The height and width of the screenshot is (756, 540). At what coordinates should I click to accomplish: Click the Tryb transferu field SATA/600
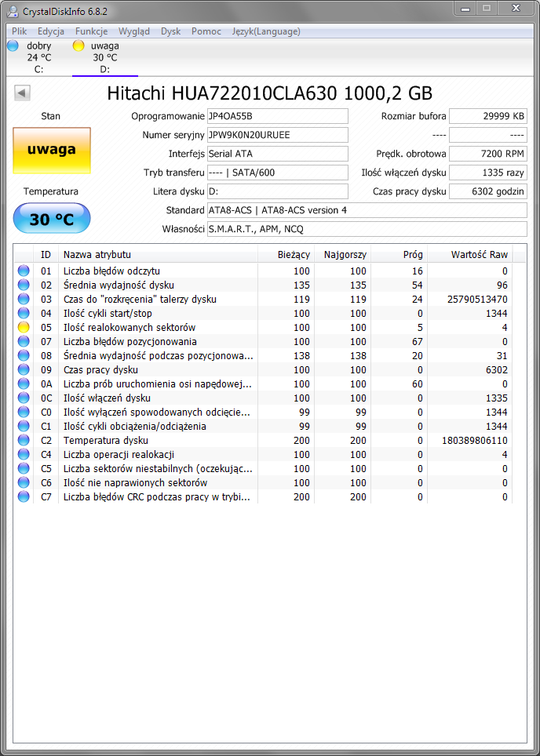pyautogui.click(x=278, y=173)
